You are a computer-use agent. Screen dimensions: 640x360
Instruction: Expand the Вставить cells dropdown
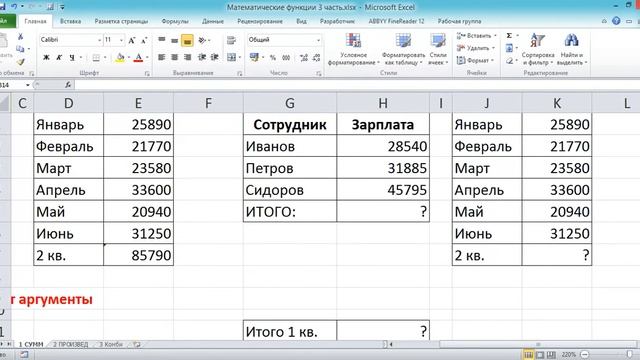[x=495, y=36]
